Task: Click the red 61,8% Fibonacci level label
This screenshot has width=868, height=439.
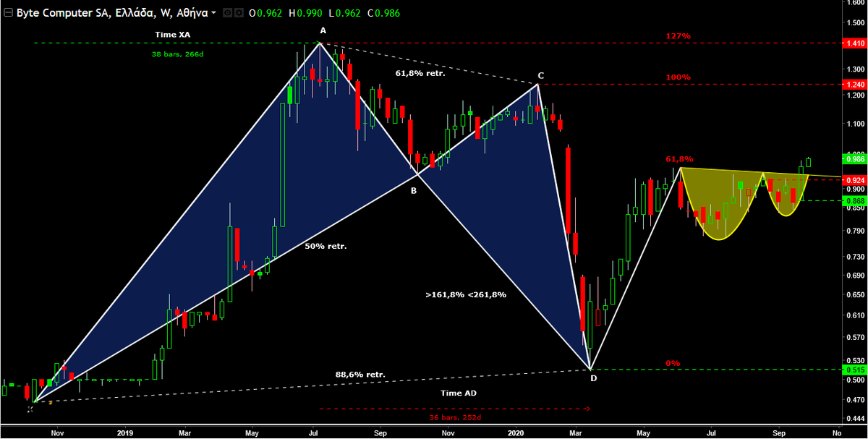Action: [x=679, y=158]
